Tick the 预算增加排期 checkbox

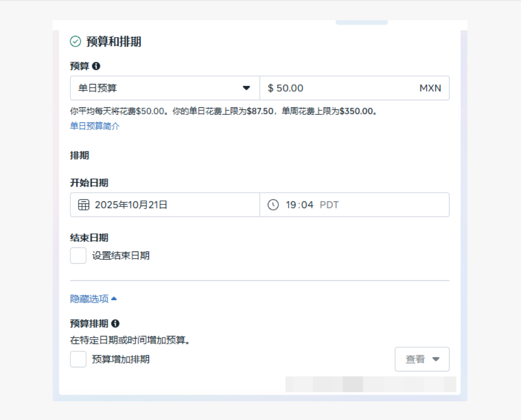coord(78,359)
